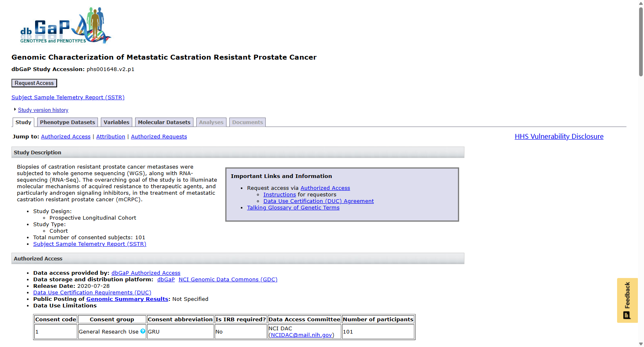Jump to Authorized Access section link

click(66, 136)
